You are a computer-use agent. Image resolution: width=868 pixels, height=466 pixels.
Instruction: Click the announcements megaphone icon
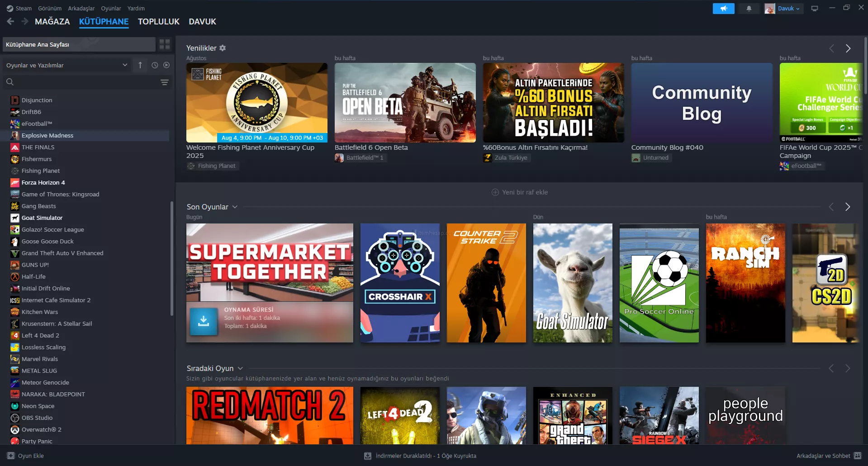click(723, 9)
